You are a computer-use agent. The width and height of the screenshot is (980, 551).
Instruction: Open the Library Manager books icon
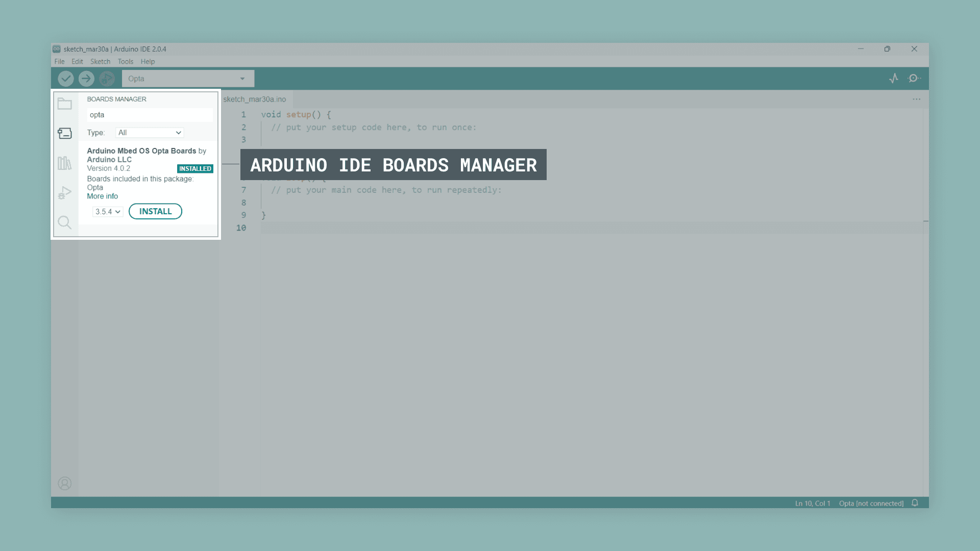tap(65, 163)
